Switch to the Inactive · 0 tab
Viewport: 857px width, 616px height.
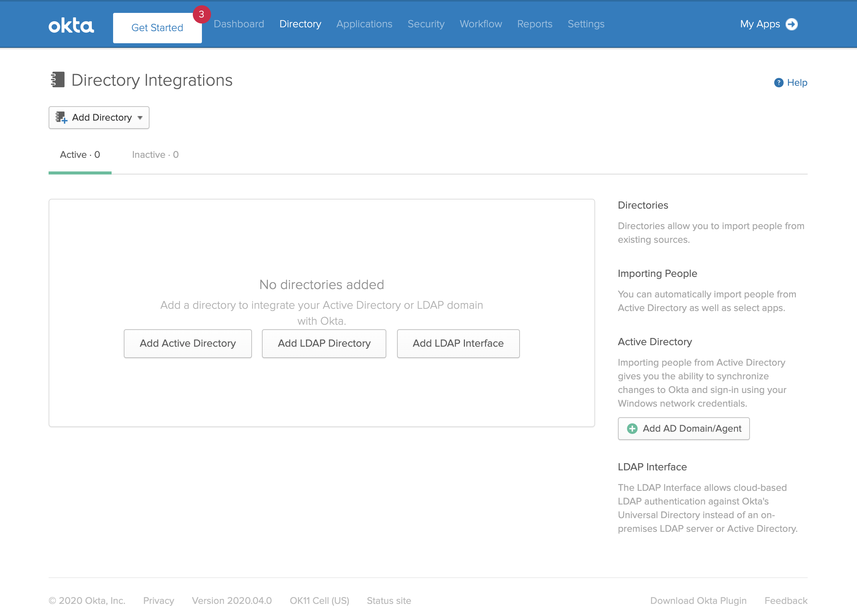(155, 155)
